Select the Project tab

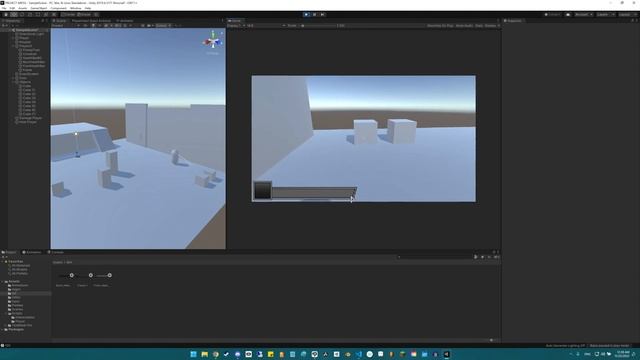(x=9, y=252)
